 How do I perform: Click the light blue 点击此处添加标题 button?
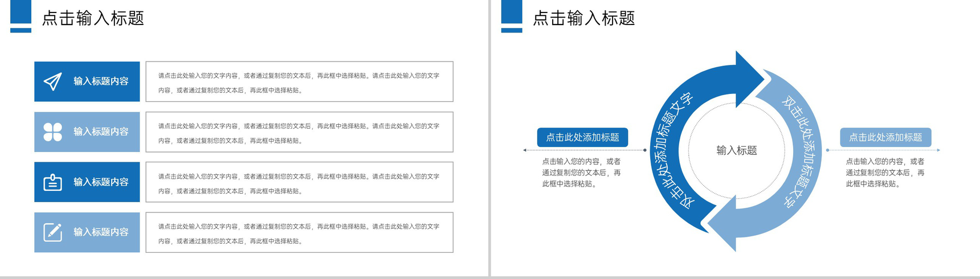885,137
